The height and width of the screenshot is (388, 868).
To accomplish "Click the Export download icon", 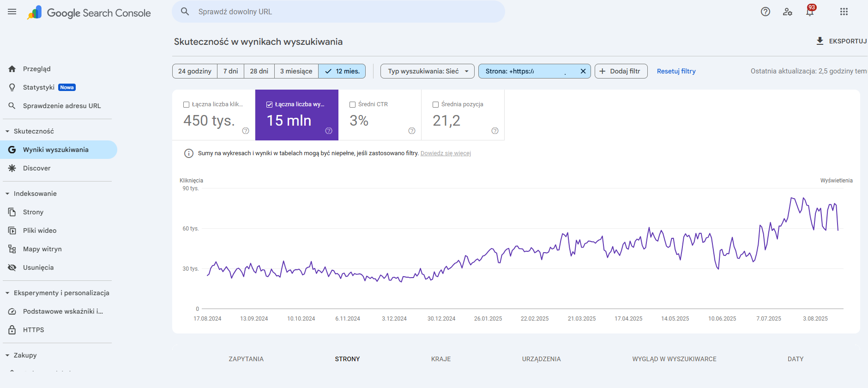I will pos(820,41).
